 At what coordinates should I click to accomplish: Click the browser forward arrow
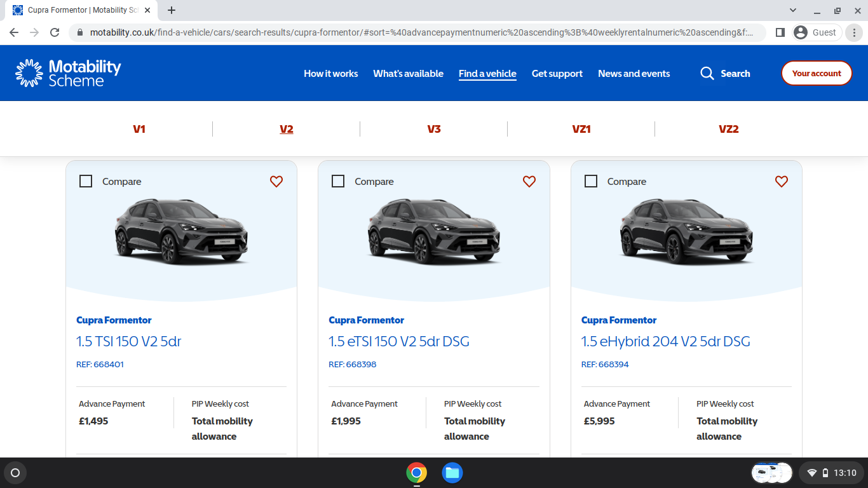[34, 32]
